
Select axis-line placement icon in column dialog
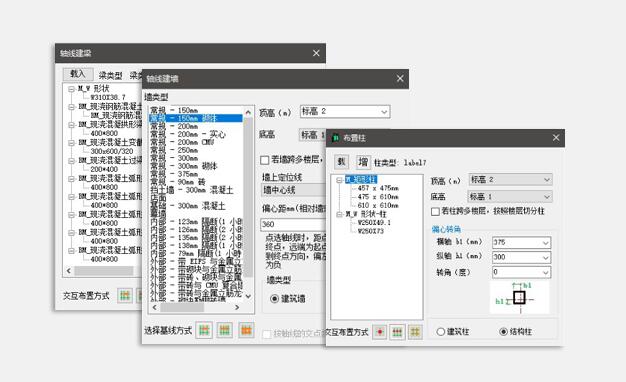[x=397, y=332]
